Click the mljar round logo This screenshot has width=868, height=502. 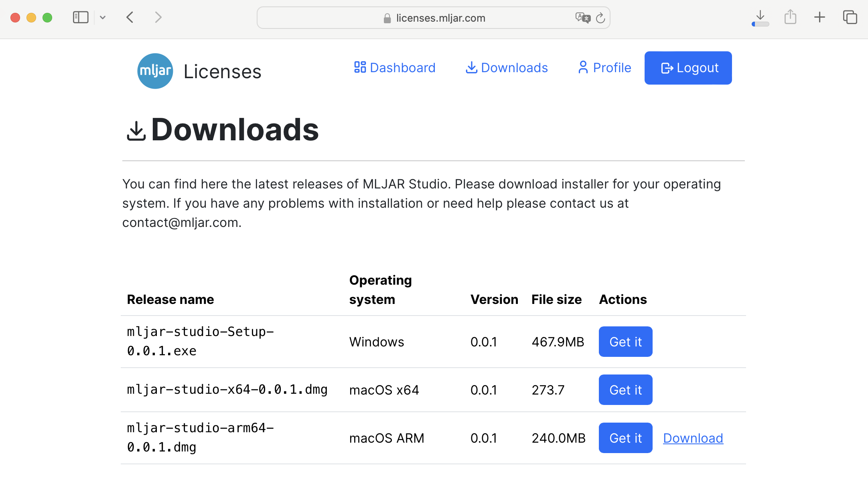[x=155, y=71]
